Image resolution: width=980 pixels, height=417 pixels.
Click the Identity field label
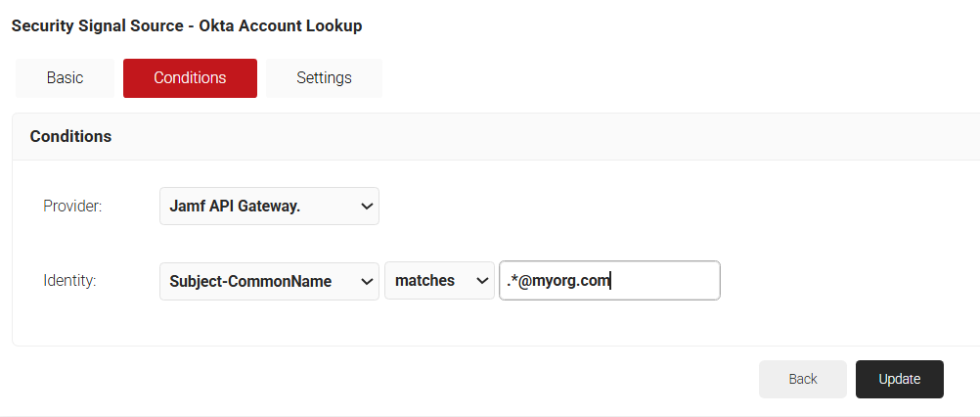[x=69, y=281]
